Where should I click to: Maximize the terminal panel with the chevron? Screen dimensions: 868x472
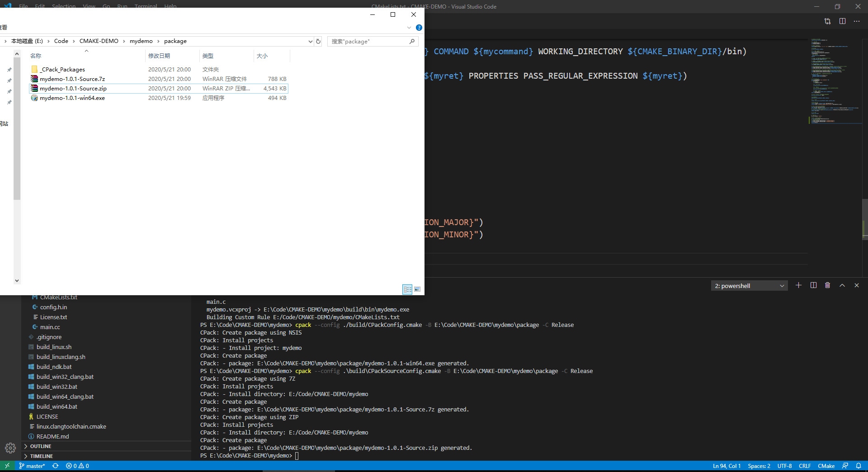(x=842, y=285)
